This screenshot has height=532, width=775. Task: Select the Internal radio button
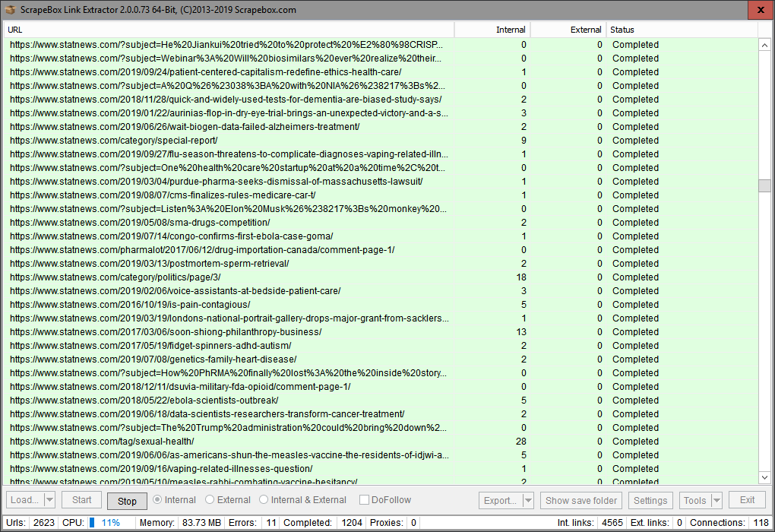coord(175,500)
